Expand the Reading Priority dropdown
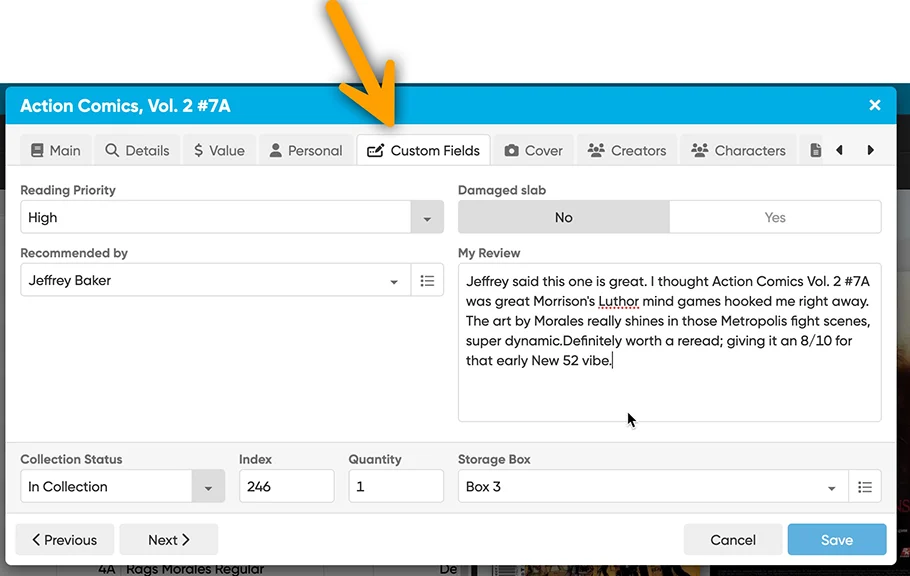 427,218
